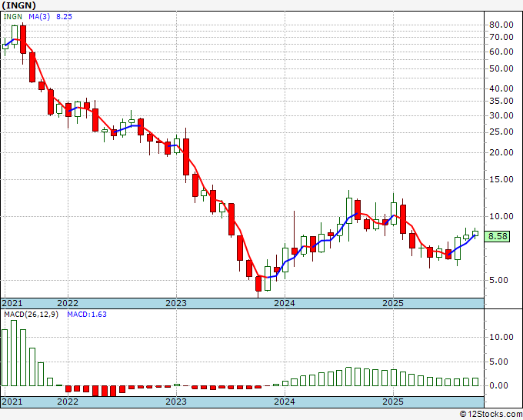This screenshot has height=420, width=523.
Task: Click the MA(3) legend label
Action: tap(39, 17)
